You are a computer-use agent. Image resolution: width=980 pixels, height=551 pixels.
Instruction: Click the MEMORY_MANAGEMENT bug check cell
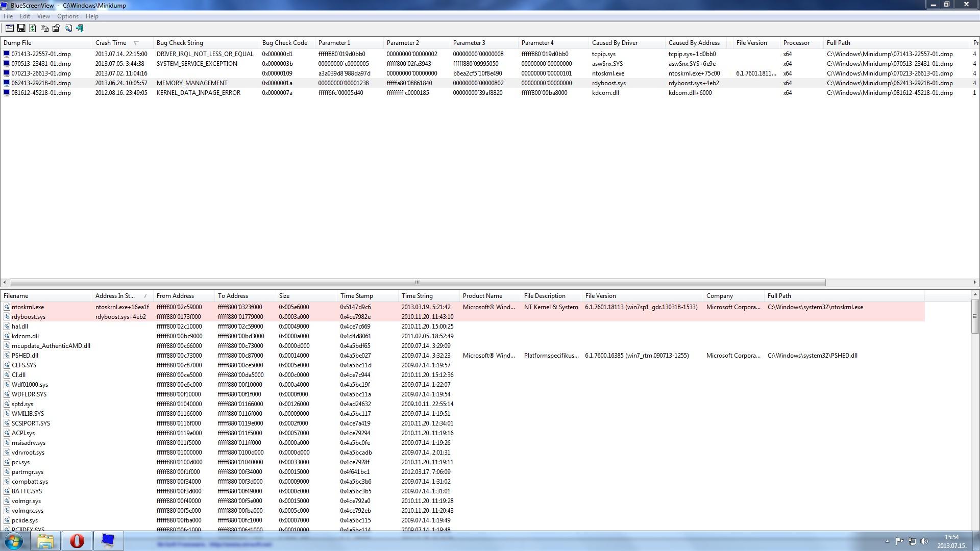coord(192,83)
